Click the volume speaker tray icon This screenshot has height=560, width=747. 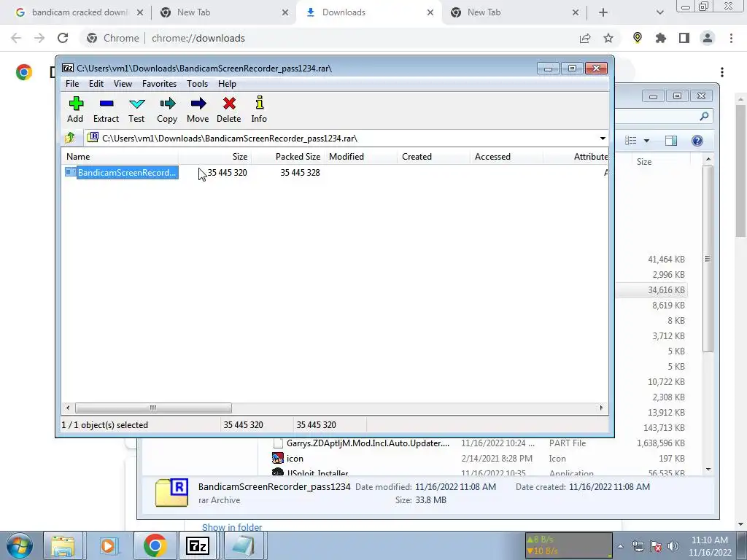[x=673, y=546]
